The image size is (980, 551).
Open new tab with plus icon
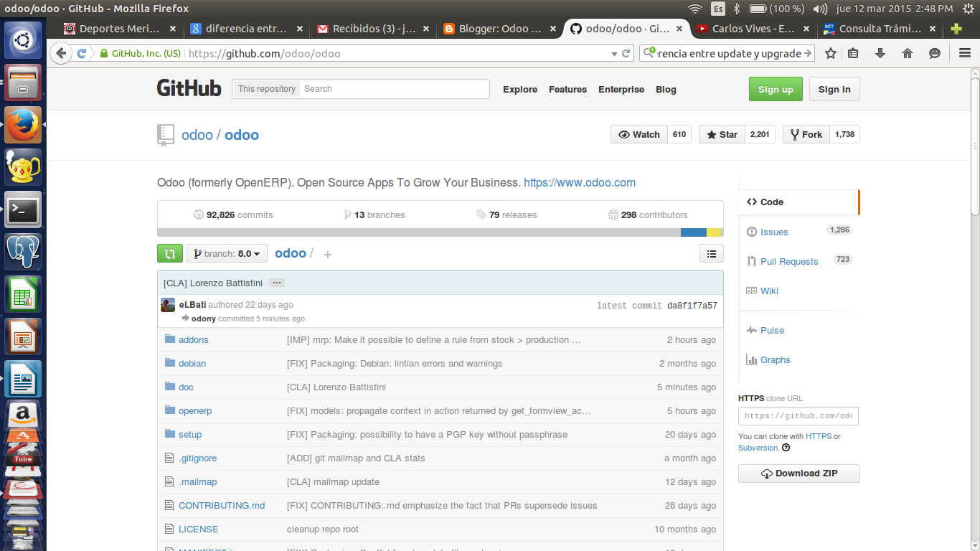956,29
